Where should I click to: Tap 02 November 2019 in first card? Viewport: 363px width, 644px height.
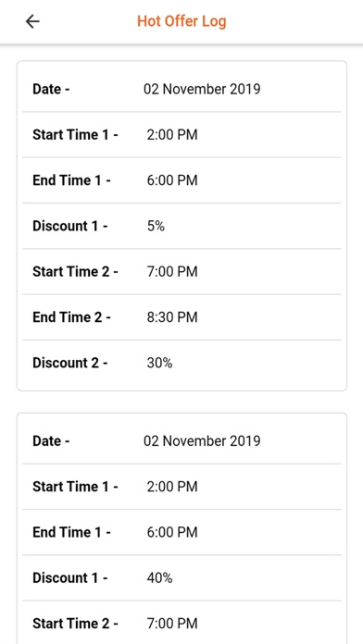(202, 89)
